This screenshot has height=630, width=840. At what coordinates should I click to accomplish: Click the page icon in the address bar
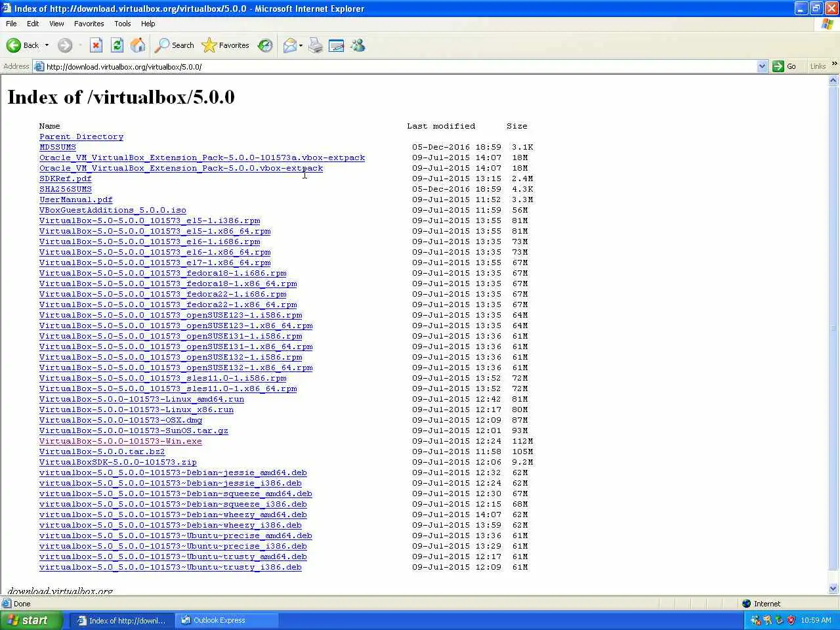point(39,66)
